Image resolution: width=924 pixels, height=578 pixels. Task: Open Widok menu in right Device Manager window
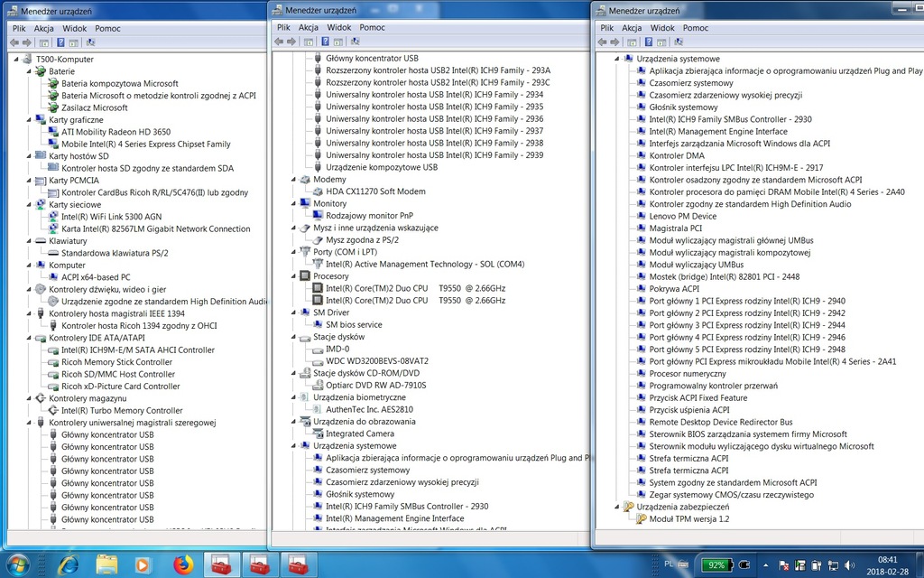pos(661,28)
